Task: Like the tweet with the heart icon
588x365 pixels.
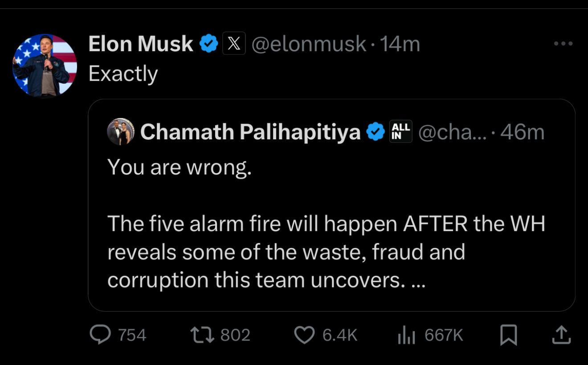Action: pyautogui.click(x=304, y=335)
